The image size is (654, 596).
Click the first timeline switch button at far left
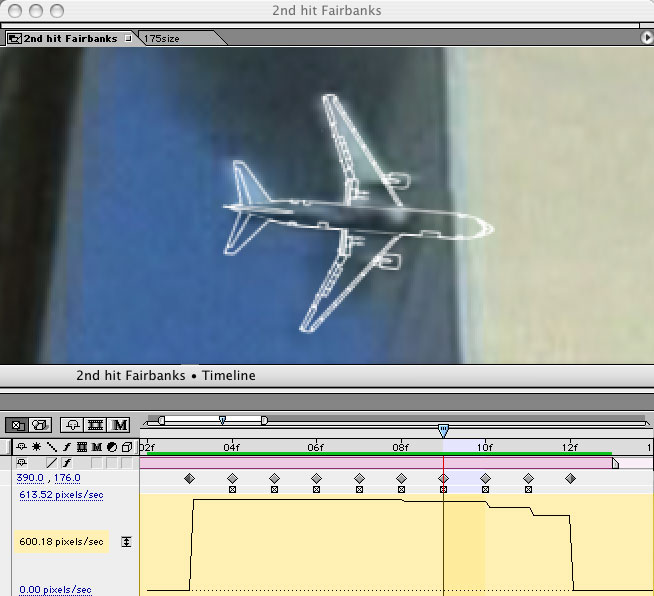coord(17,425)
